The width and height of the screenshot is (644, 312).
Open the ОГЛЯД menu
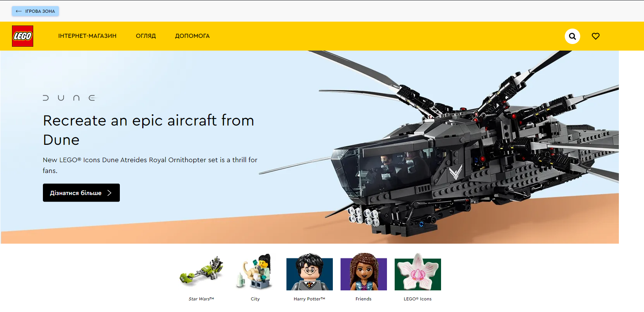[146, 36]
